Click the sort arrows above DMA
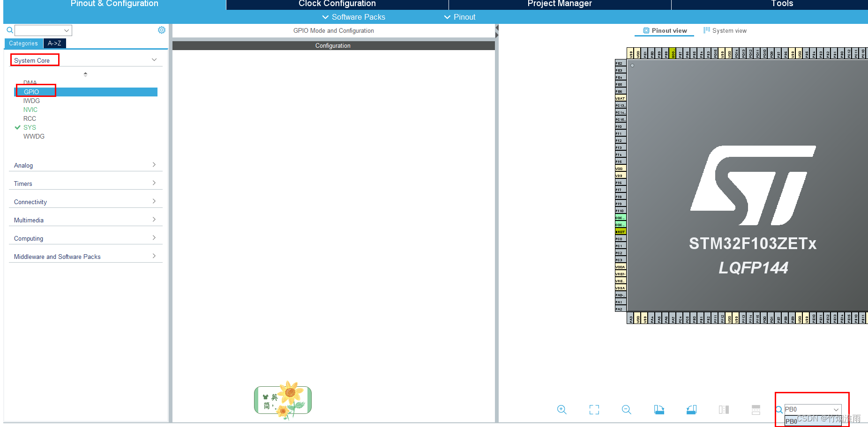 point(85,74)
